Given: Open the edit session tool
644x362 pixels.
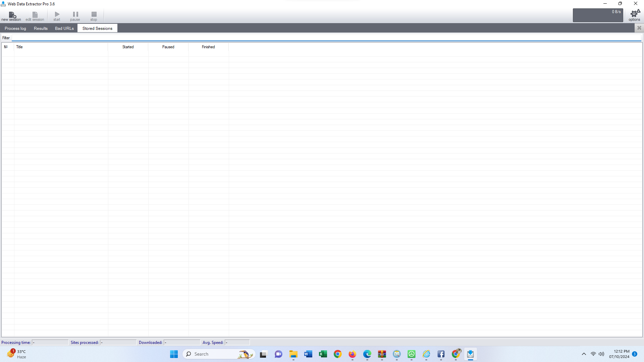Looking at the screenshot, I should [x=35, y=15].
